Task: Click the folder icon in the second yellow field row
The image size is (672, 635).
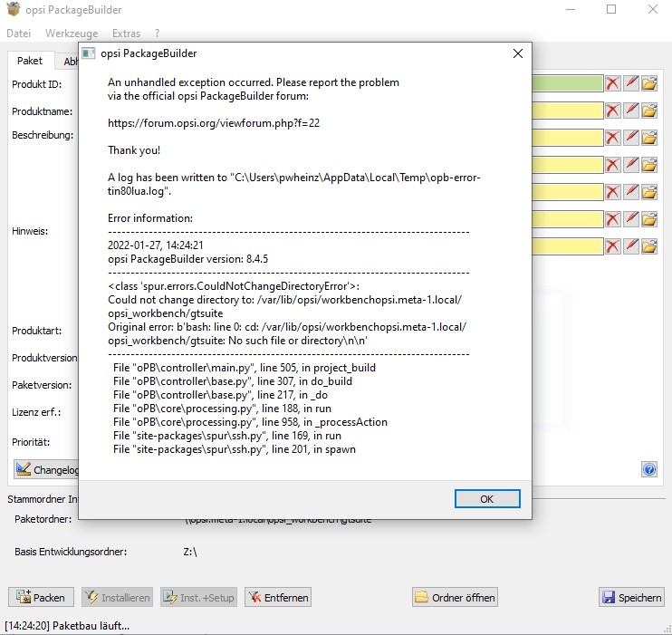Action: pyautogui.click(x=649, y=138)
